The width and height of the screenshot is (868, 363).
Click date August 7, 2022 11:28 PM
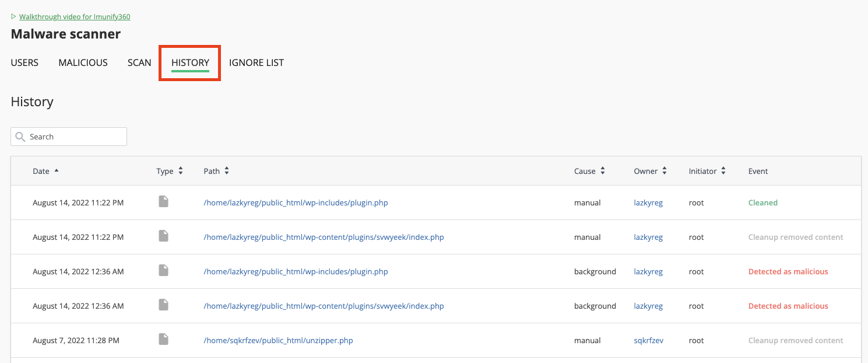[x=76, y=340]
